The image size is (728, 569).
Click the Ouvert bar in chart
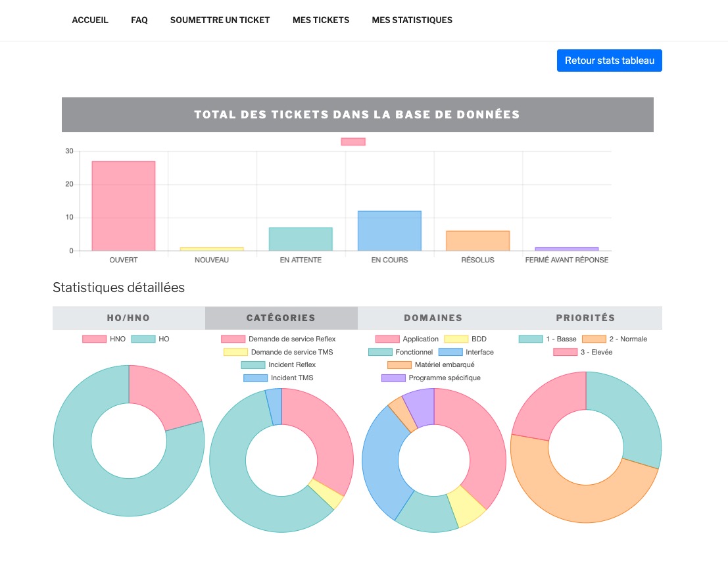coord(124,206)
